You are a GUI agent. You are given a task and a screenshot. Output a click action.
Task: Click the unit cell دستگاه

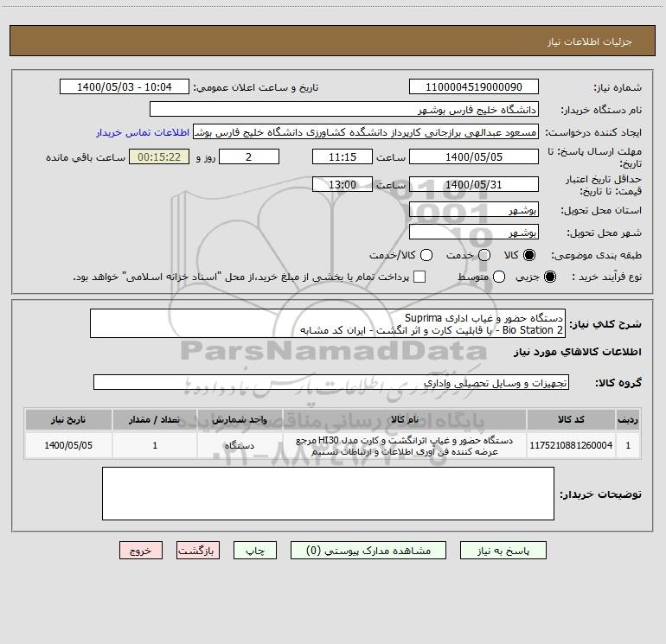pos(240,445)
